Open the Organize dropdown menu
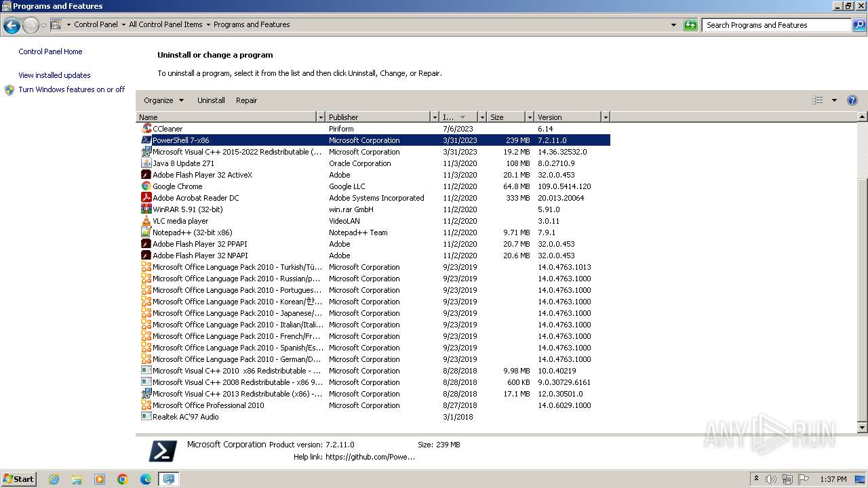868x488 pixels. [163, 100]
